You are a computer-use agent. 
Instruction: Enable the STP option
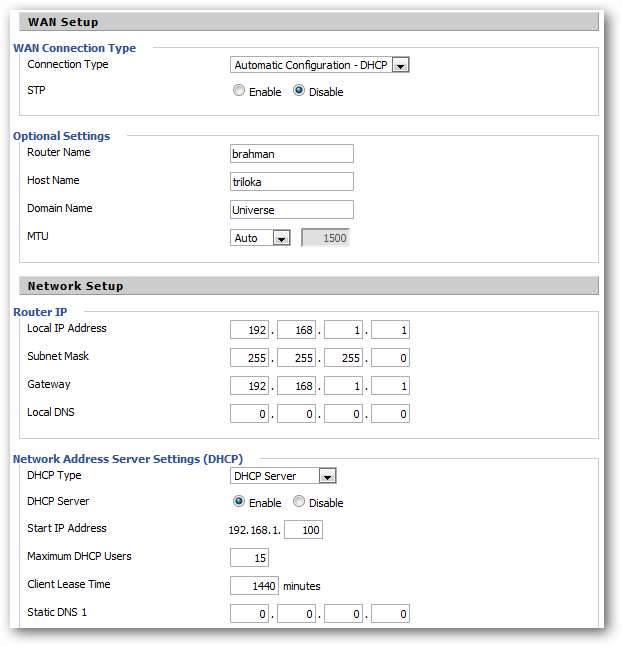pos(239,91)
